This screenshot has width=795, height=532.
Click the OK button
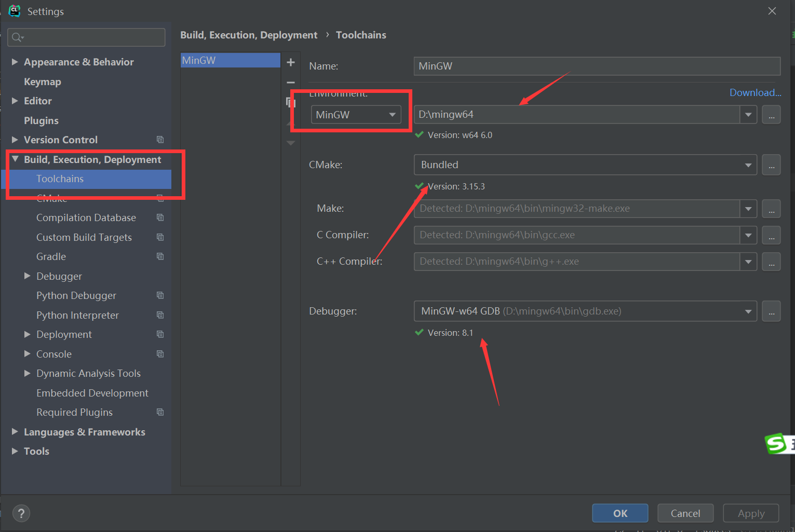[x=620, y=513]
